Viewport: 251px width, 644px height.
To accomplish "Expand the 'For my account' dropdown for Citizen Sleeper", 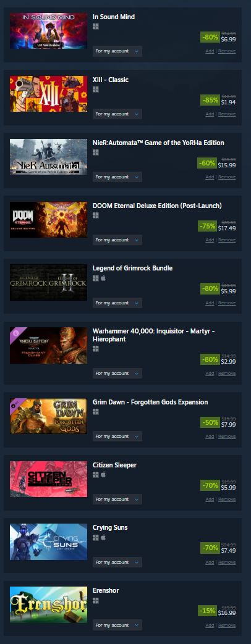I will 117,500.
